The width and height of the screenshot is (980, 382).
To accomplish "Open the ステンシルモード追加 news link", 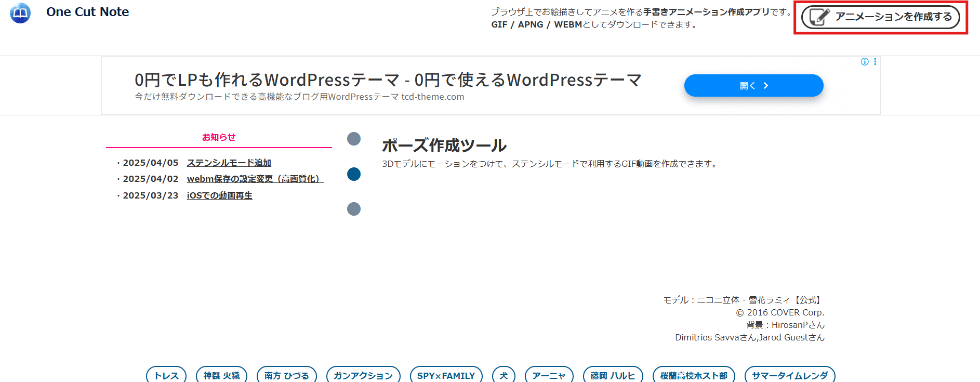I will coord(229,163).
